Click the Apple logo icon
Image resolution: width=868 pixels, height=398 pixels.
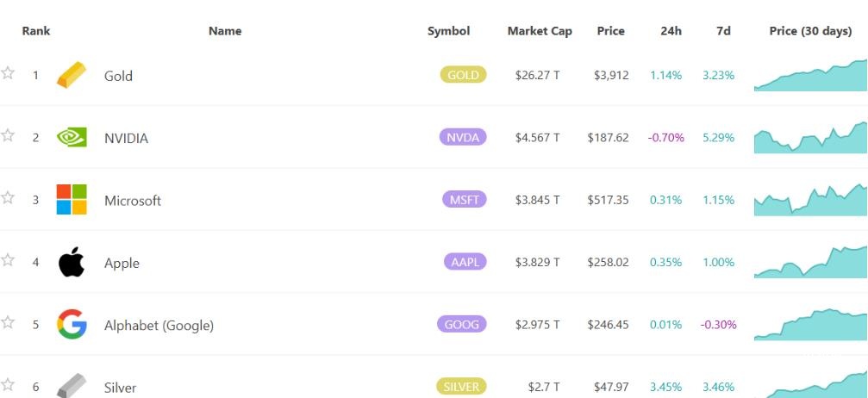click(72, 262)
